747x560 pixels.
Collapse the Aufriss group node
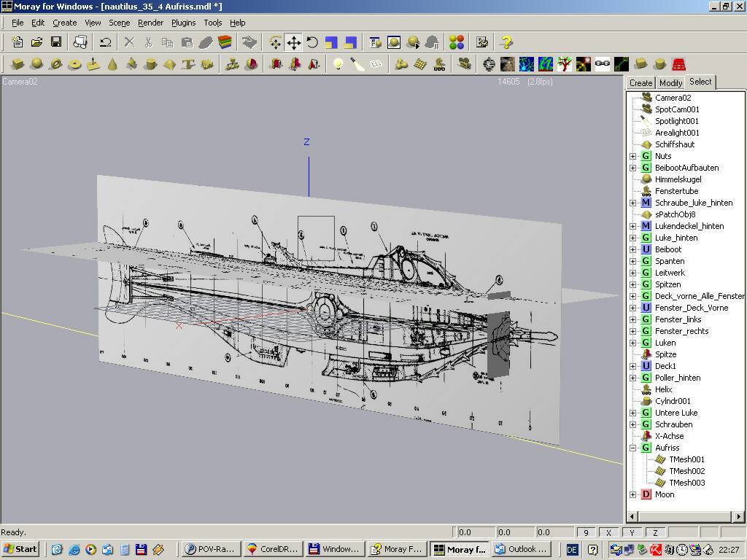(x=632, y=448)
